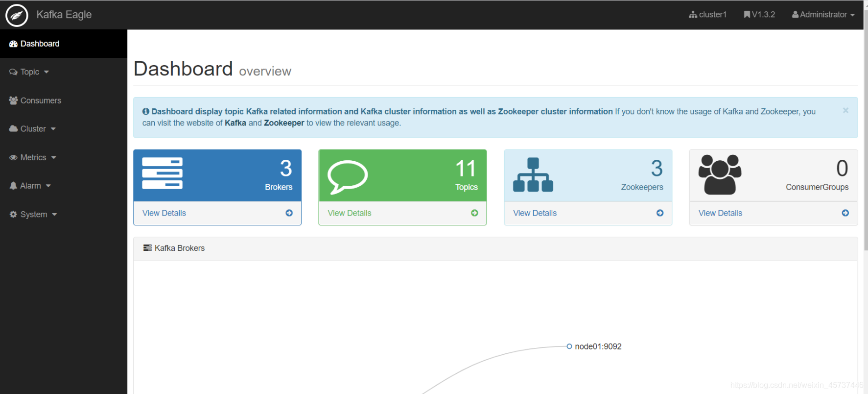Click the Kafka Brokers panel title
Viewport: 868px width, 394px height.
point(180,248)
